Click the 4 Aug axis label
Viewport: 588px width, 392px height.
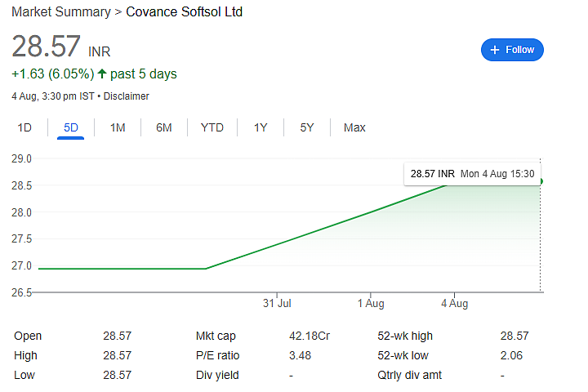click(455, 304)
